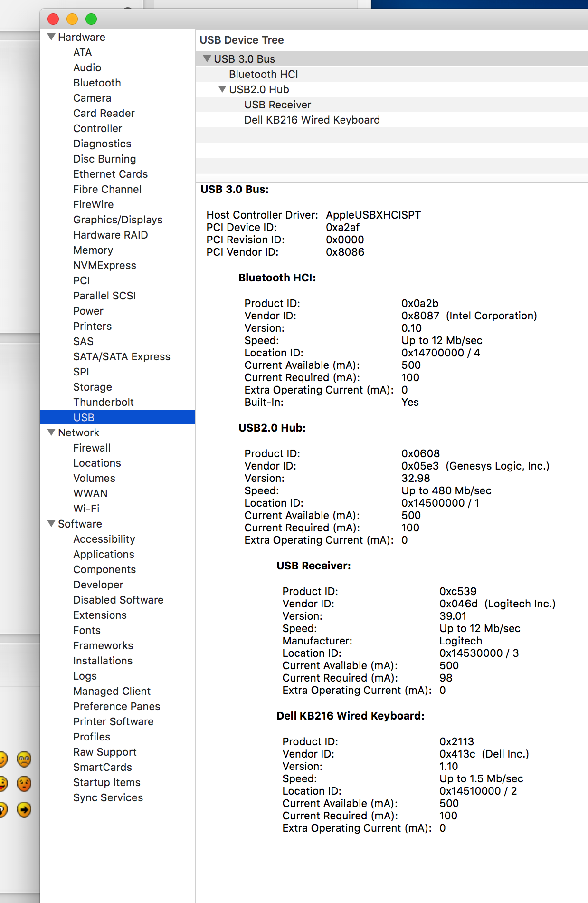Select USB Receiver in the device tree

coord(277,105)
